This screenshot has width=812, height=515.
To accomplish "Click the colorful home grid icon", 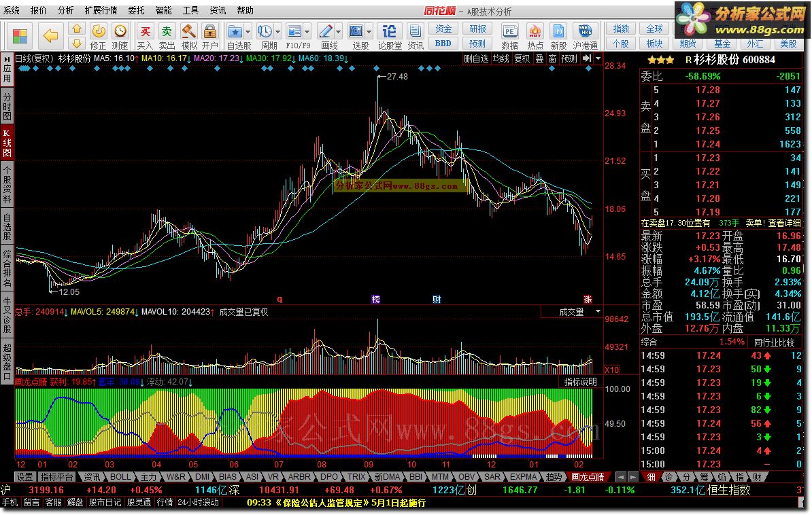I will point(20,36).
